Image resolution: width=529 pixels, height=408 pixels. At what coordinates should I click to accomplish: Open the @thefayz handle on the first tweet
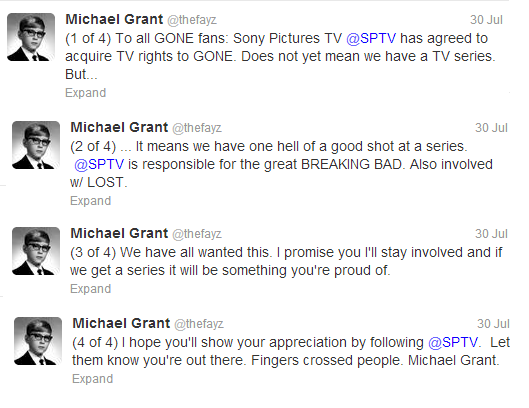tap(192, 20)
